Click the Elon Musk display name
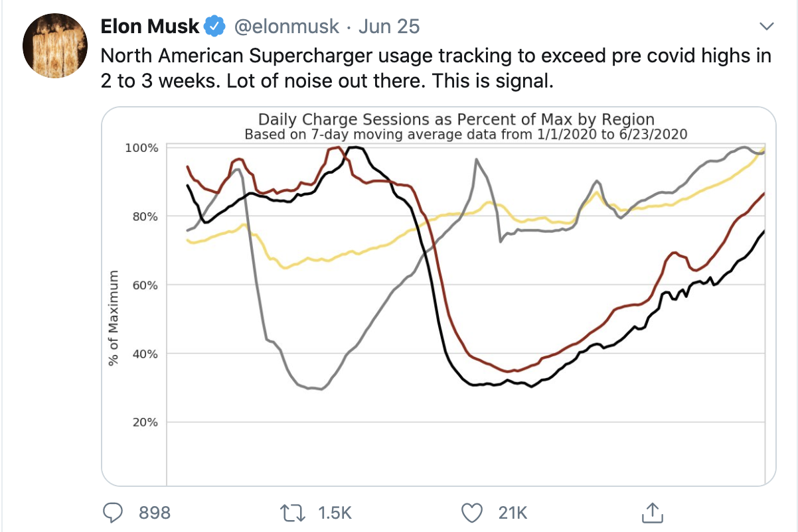Viewport: 798px width, 532px height. pos(150,27)
